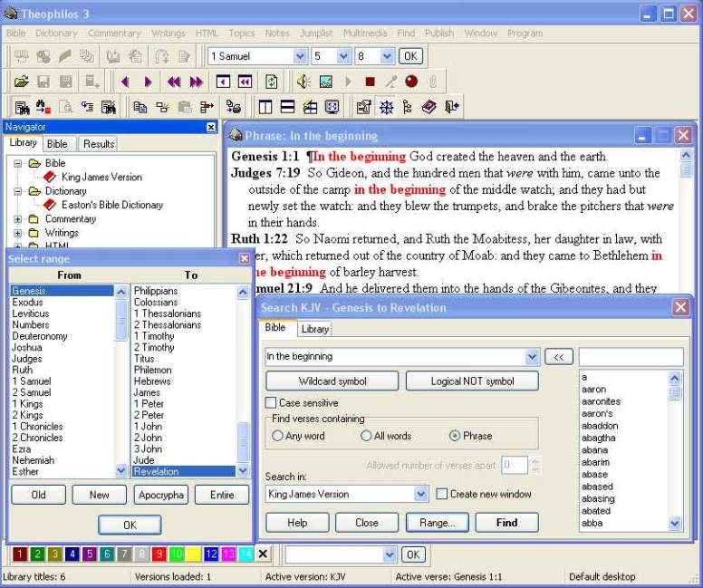Collapse the Bible folder in Navigator tree
Screen dimensions: 703x588
click(x=17, y=163)
